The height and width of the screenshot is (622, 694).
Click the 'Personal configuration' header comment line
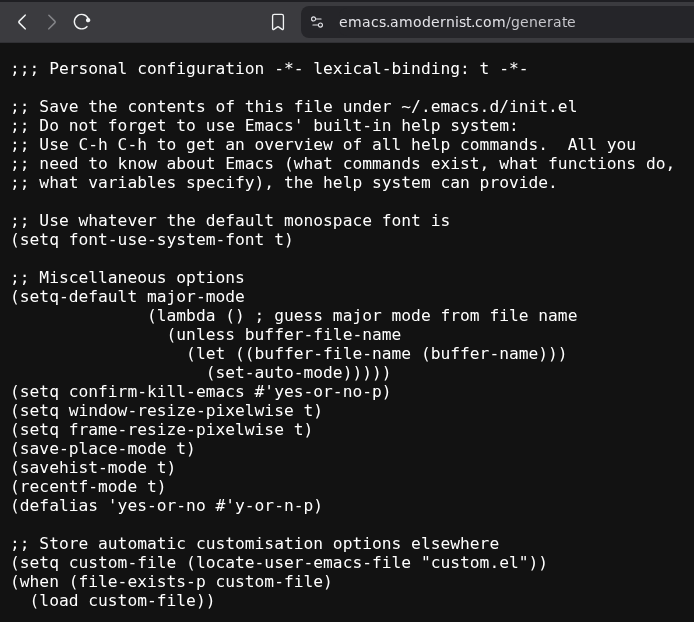pyautogui.click(x=269, y=69)
